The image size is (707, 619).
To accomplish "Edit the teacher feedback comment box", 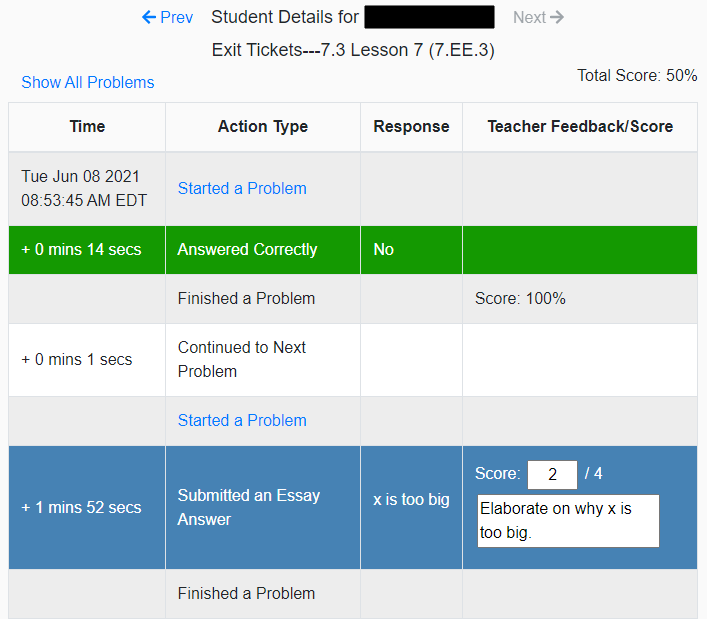I will click(568, 520).
